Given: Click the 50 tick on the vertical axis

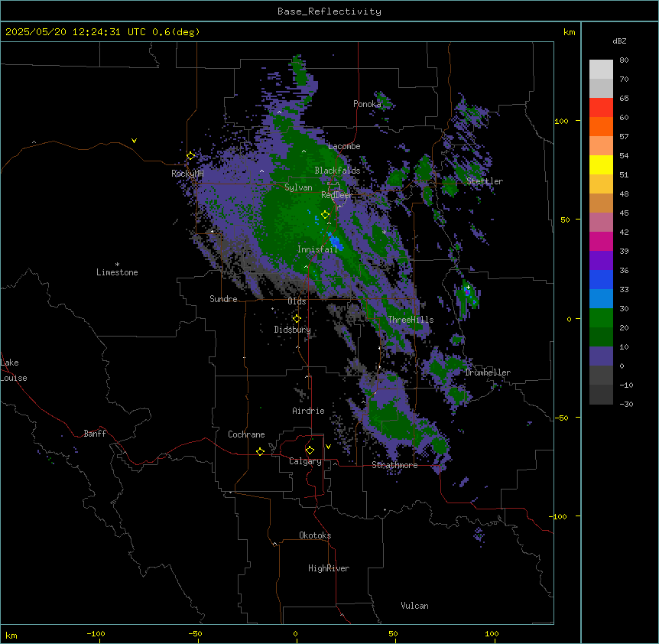Looking at the screenshot, I should [x=565, y=220].
